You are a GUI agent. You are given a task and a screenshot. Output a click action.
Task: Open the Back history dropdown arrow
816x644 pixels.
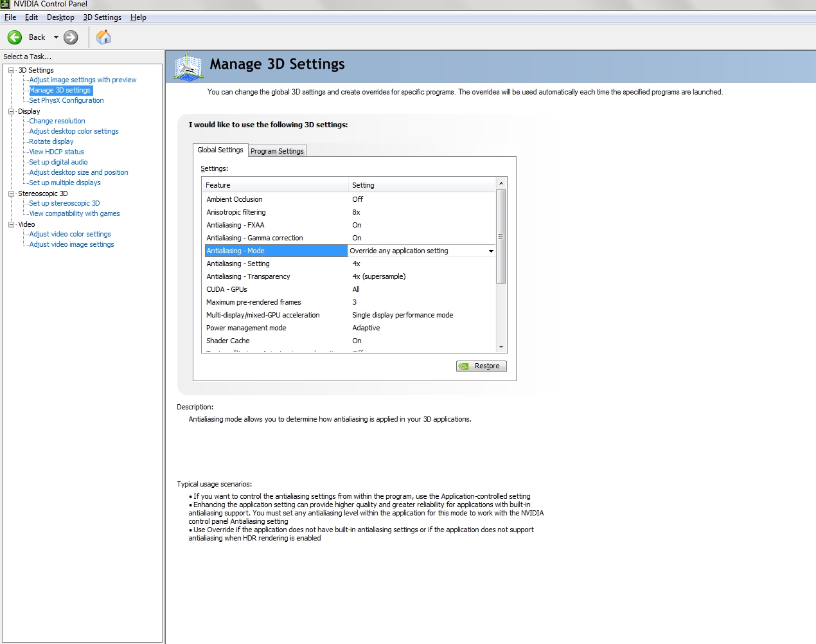[56, 37]
